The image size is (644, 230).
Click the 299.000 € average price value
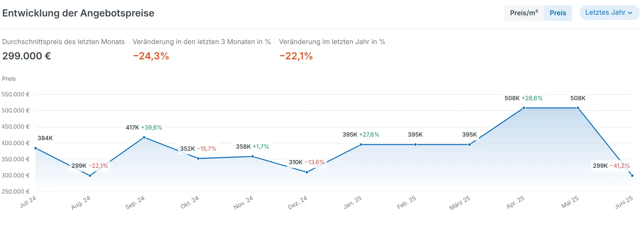(27, 56)
